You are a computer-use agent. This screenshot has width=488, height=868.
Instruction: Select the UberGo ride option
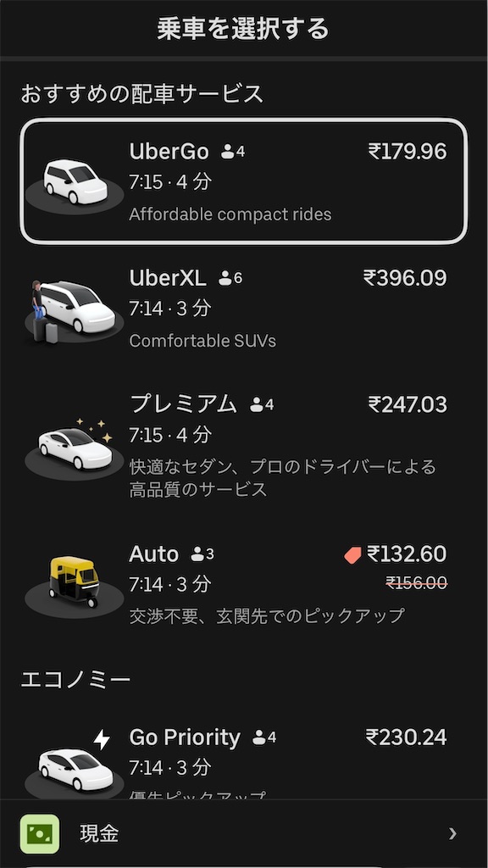244,181
